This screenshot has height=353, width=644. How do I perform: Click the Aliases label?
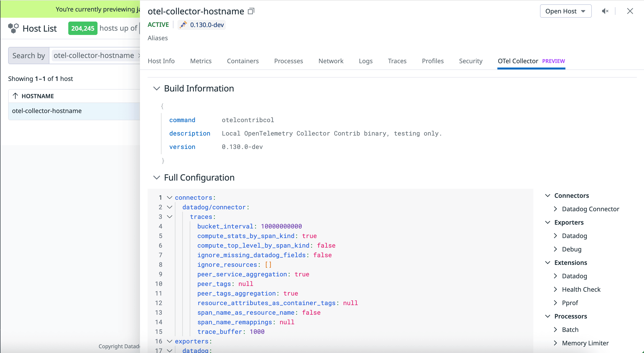[157, 38]
